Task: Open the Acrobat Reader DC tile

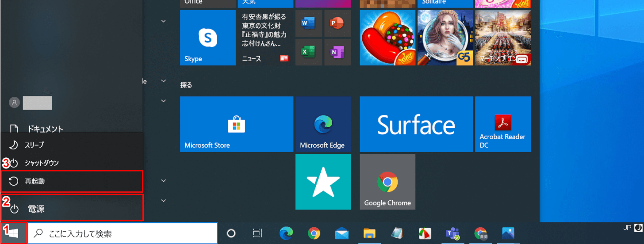Action: 503,124
